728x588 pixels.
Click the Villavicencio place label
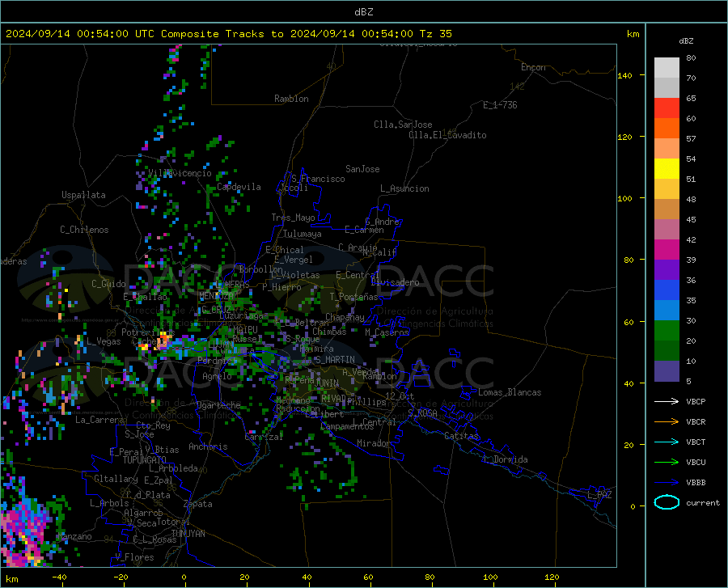pos(180,173)
